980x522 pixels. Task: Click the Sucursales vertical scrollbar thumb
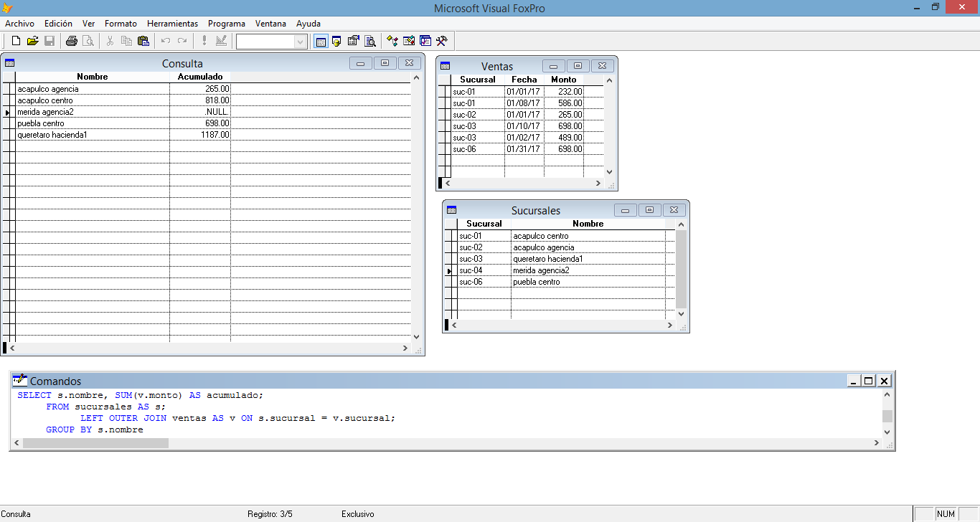click(x=682, y=269)
